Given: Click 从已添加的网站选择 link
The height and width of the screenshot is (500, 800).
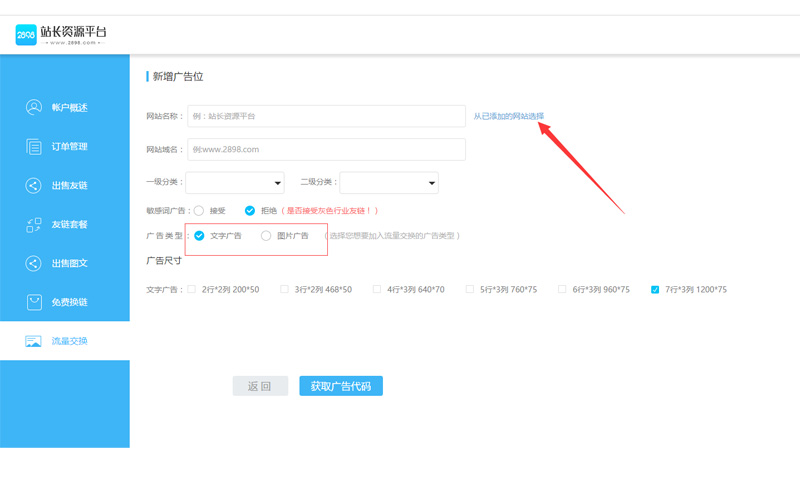Looking at the screenshot, I should [508, 117].
